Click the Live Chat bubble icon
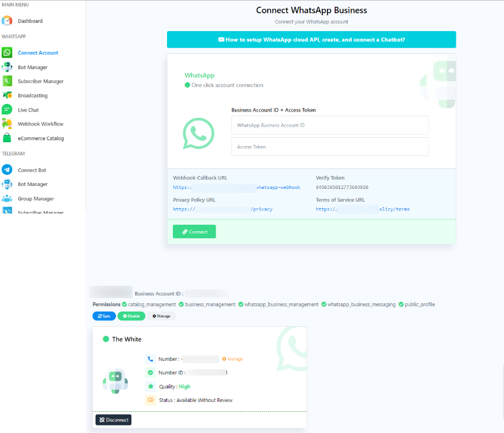Image resolution: width=504 pixels, height=433 pixels. click(7, 110)
